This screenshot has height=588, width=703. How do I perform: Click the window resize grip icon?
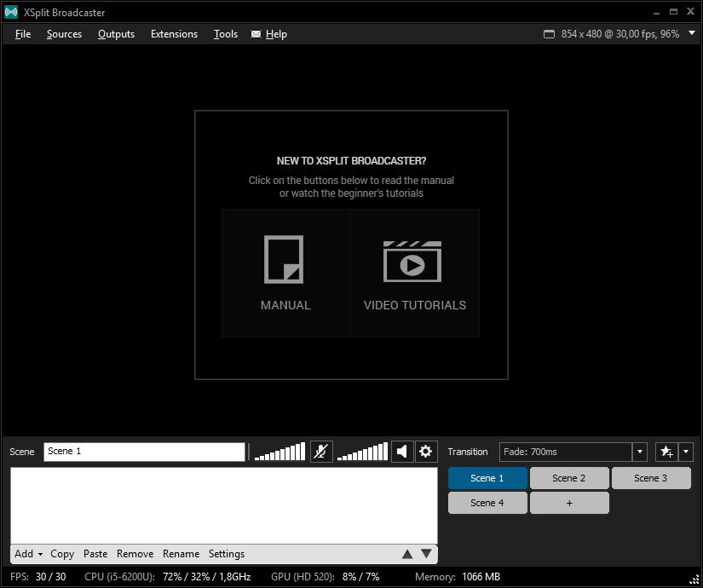[694, 580]
